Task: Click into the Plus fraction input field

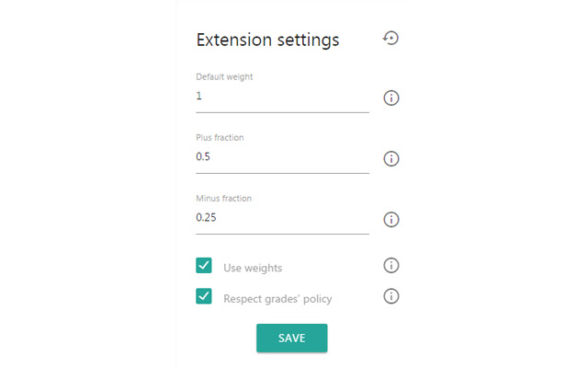Action: tap(282, 156)
